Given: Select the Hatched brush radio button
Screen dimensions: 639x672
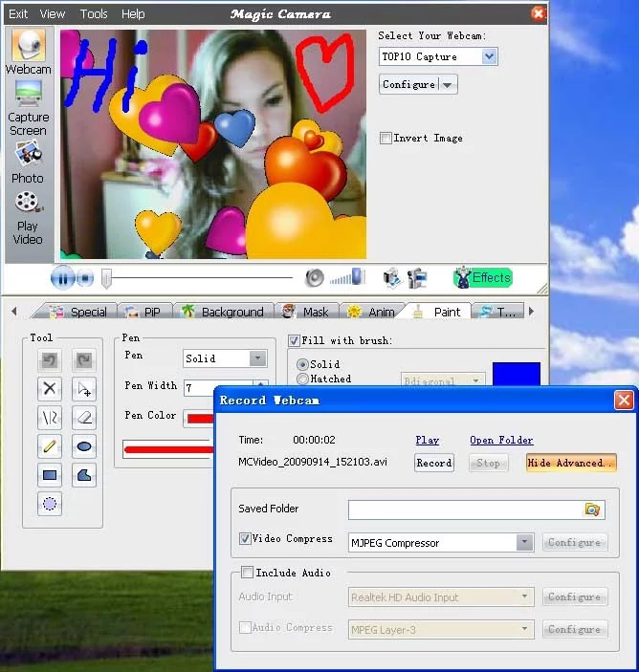Looking at the screenshot, I should (302, 379).
